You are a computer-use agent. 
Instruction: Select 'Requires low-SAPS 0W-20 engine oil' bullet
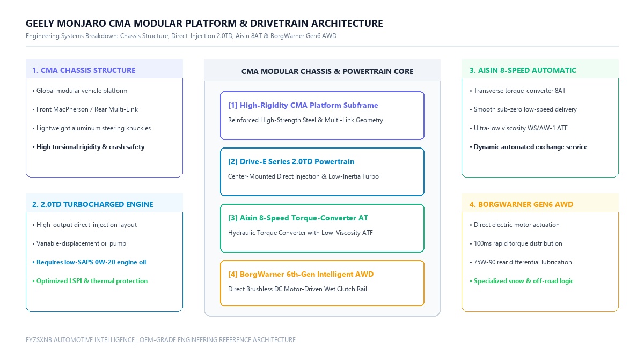click(x=89, y=262)
